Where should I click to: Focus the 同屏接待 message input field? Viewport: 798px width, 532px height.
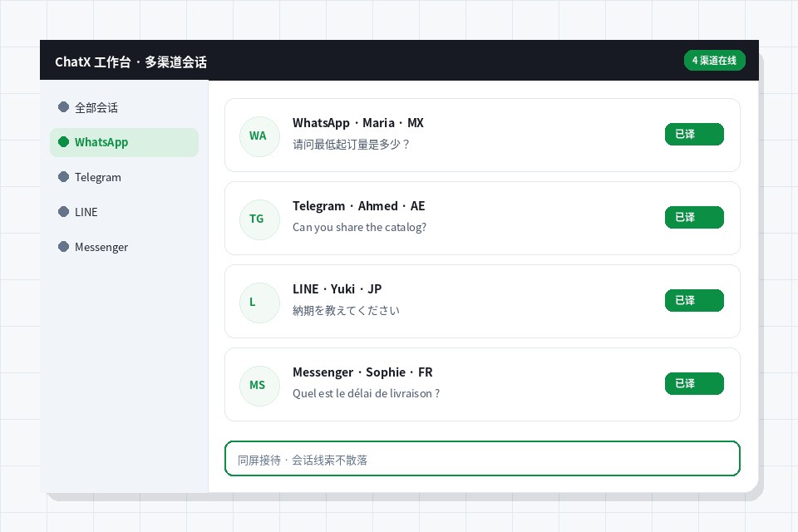482,459
